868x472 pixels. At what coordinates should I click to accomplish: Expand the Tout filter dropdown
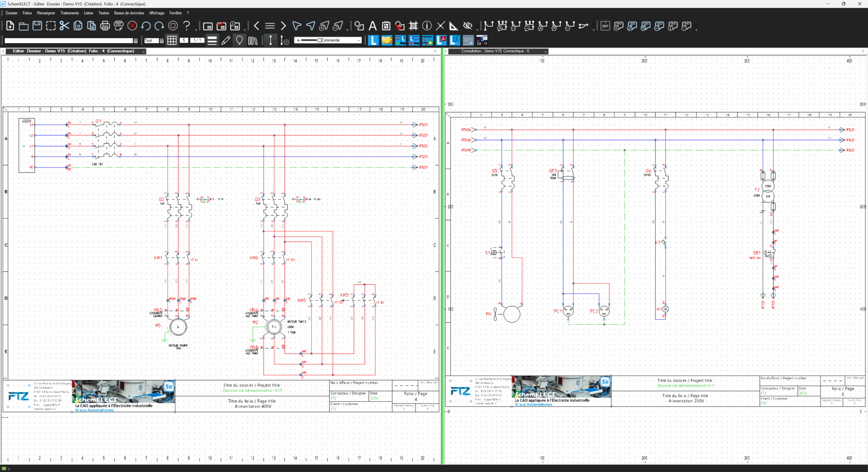162,41
